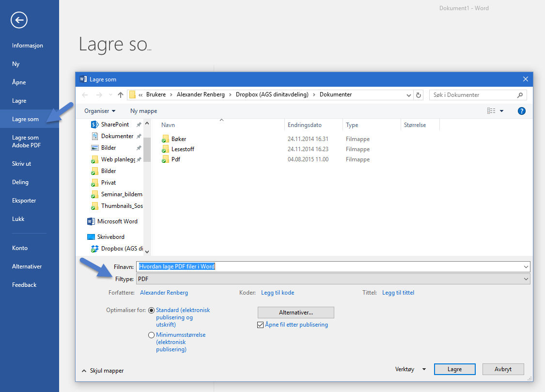Open the Skriv ut page
Screen dimensions: 545x392
pos(21,164)
